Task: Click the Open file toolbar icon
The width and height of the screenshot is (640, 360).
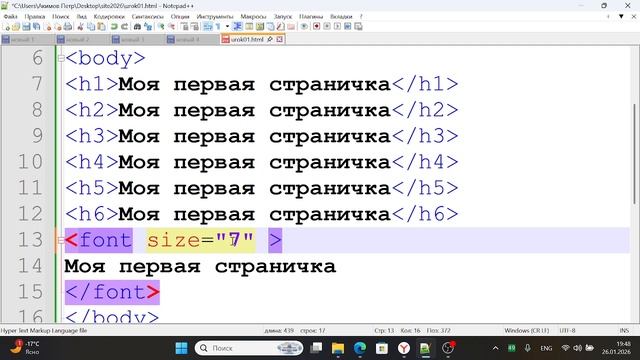Action: (x=17, y=27)
